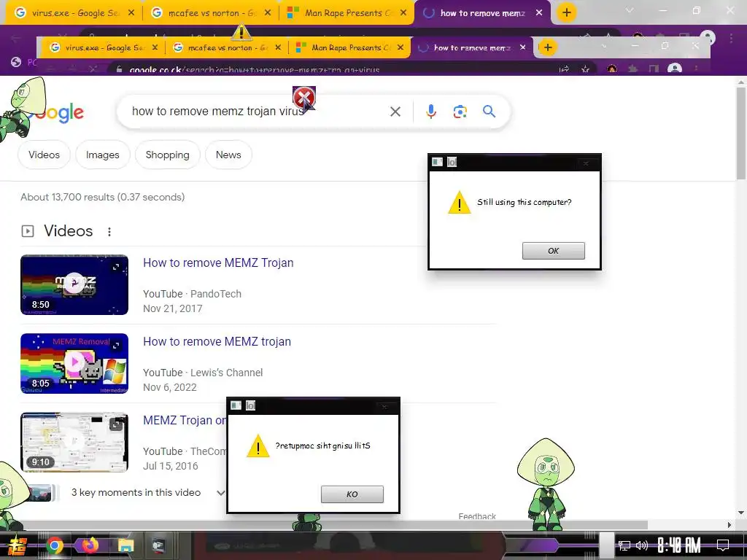Filter results by News
This screenshot has width=747, height=560.
228,155
